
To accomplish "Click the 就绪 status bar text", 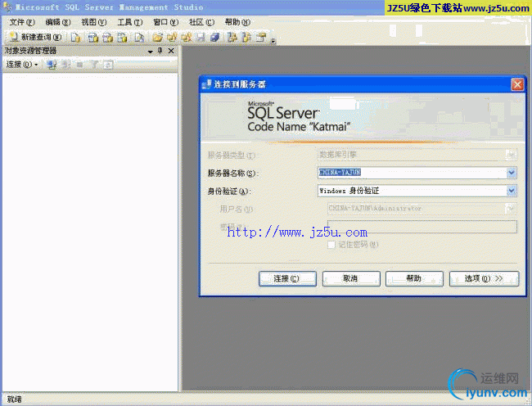I will pos(14,399).
